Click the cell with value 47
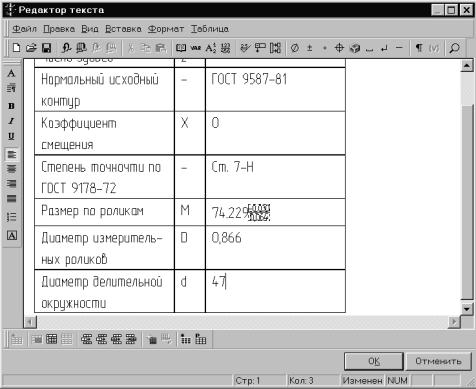The width and height of the screenshot is (476, 389). point(275,291)
